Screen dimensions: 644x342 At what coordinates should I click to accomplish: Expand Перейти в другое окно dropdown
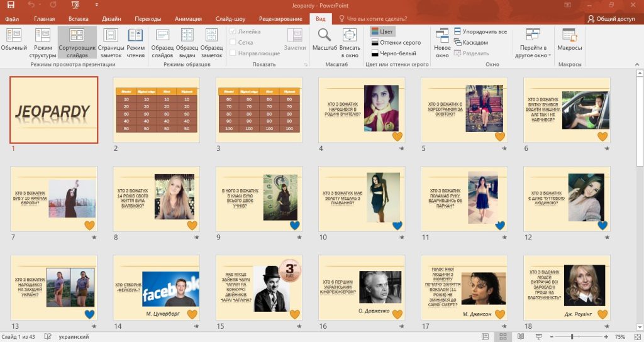click(x=533, y=43)
